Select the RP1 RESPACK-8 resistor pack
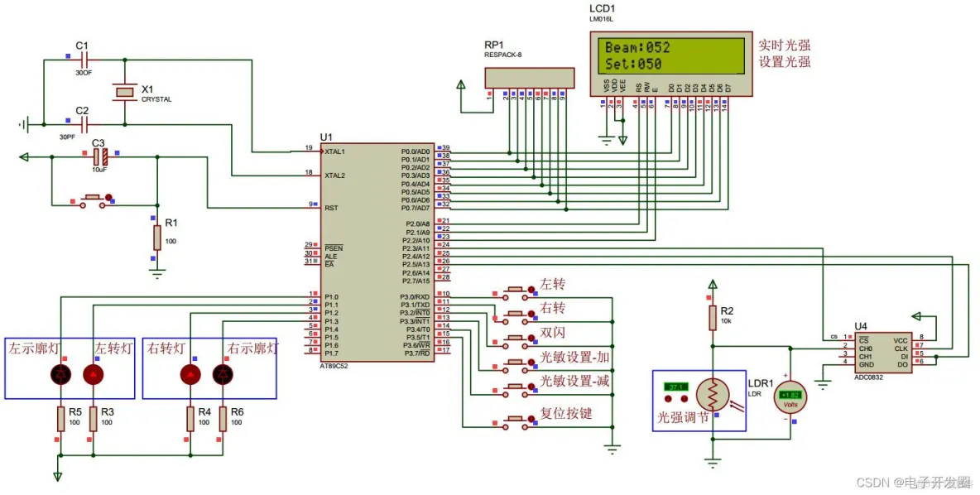Screen dimensions: 980x495 [x=528, y=78]
